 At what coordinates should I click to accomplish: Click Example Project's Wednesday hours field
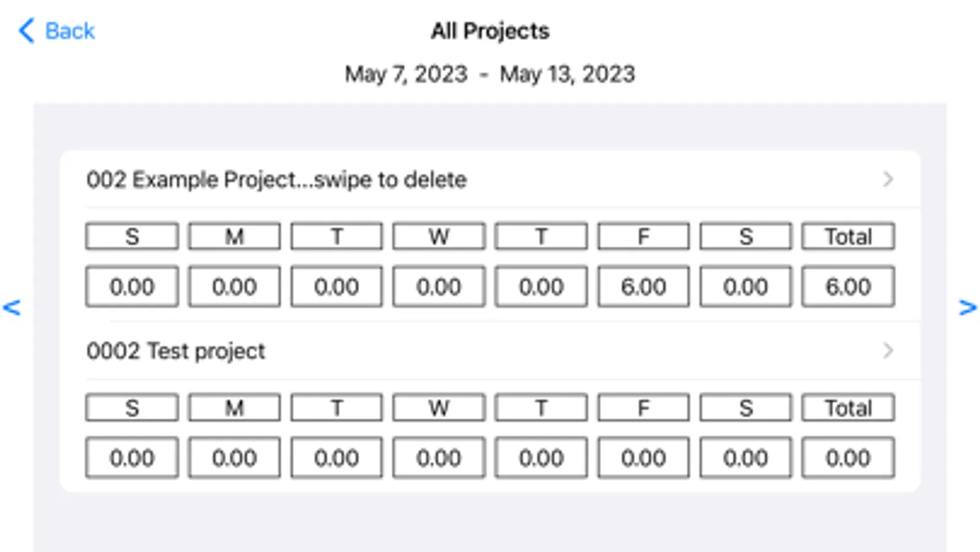click(x=439, y=286)
